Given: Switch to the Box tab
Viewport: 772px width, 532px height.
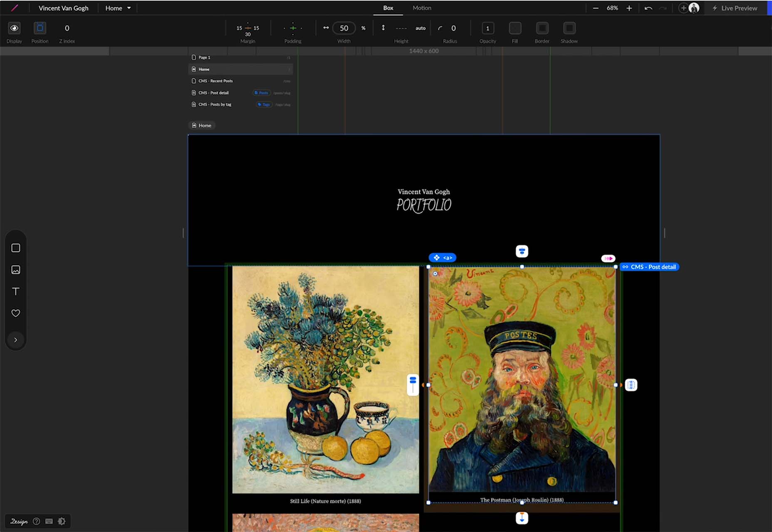Looking at the screenshot, I should pyautogui.click(x=388, y=8).
